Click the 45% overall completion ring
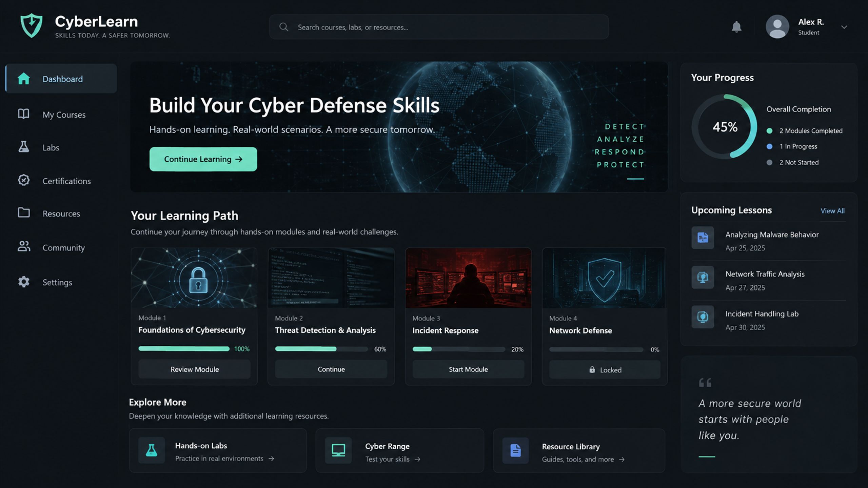This screenshot has height=488, width=868. (725, 127)
